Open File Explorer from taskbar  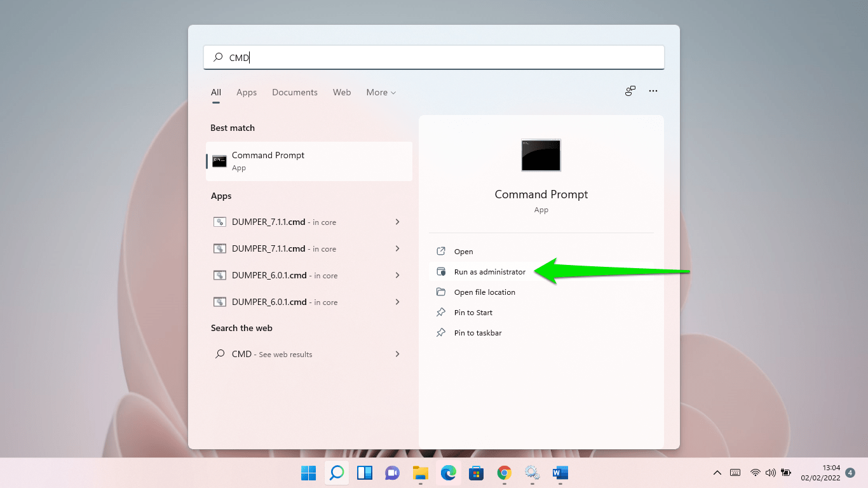click(421, 473)
